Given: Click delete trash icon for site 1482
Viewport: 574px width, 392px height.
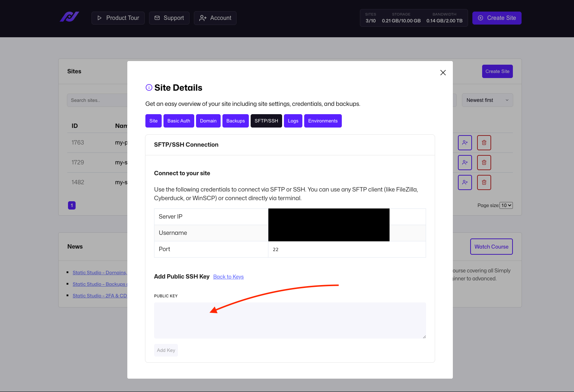Looking at the screenshot, I should (x=484, y=182).
